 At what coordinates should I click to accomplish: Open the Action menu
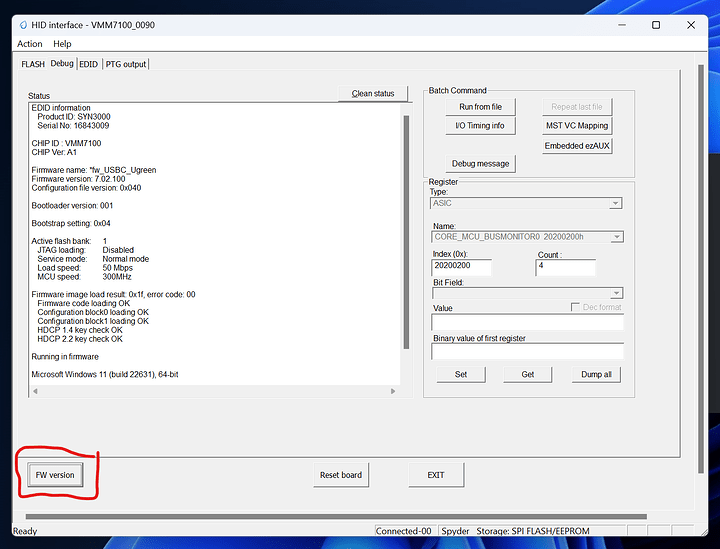click(x=29, y=44)
